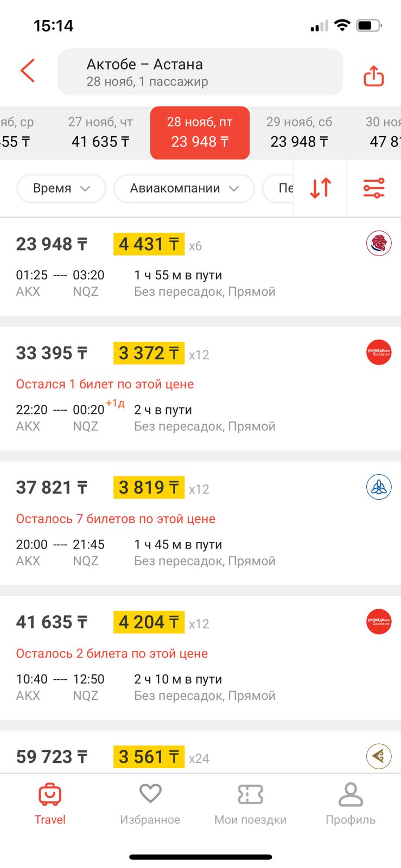Tap the yellow 4 204 ₸ installment badge

(x=149, y=622)
